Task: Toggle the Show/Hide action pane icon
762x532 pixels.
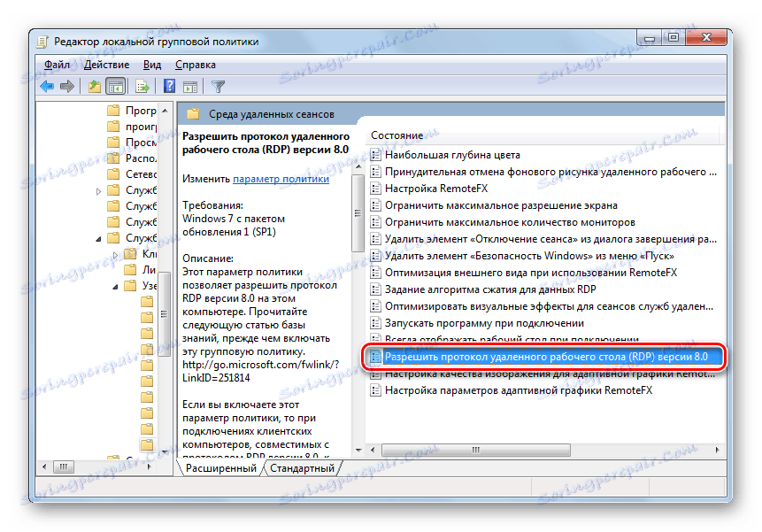Action: tap(190, 88)
